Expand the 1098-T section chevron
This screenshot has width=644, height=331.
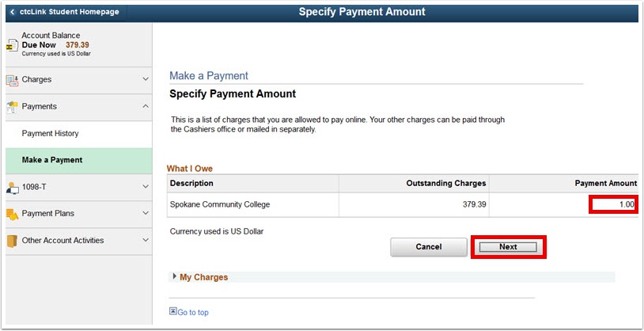tap(146, 187)
